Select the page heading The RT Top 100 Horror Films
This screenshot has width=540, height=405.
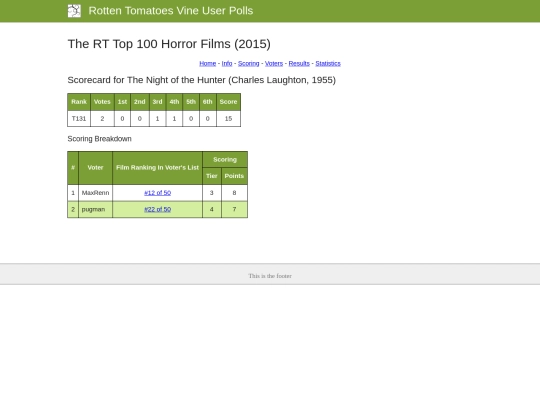coord(169,44)
